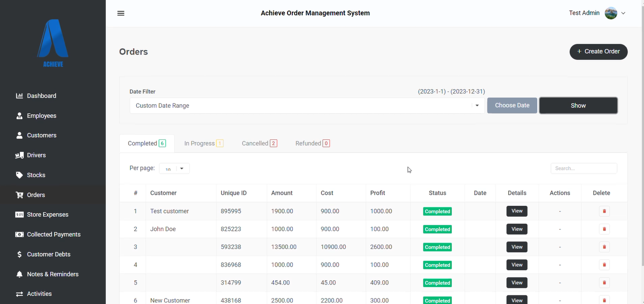Click the Employees icon in sidebar
This screenshot has width=644, height=304.
pos(19,116)
